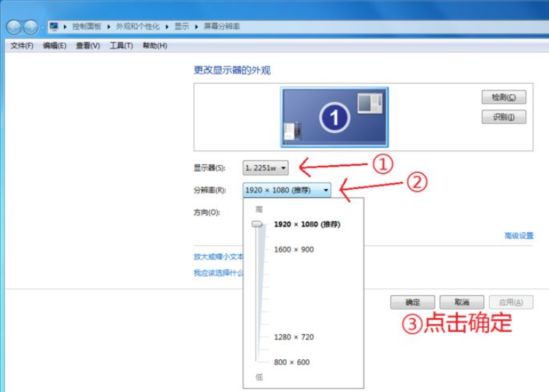Collapse the 分辨率 dropdown showing 1920 × 1080
The width and height of the screenshot is (549, 392).
[287, 190]
